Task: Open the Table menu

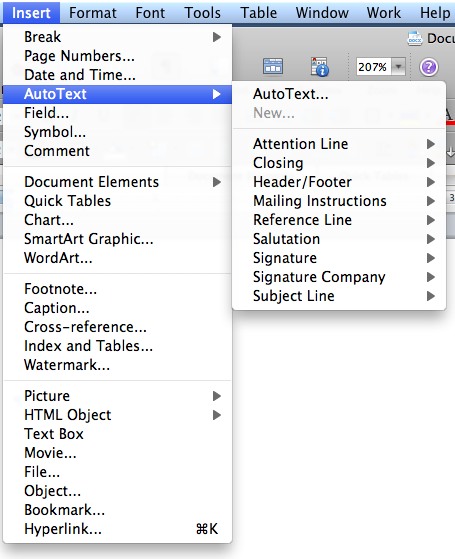Action: (259, 13)
